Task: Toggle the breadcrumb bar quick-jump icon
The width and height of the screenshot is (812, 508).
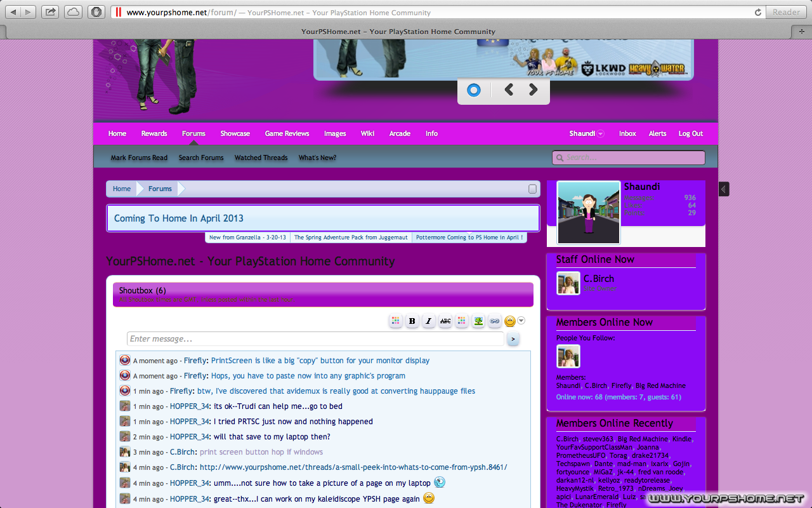Action: (x=532, y=189)
